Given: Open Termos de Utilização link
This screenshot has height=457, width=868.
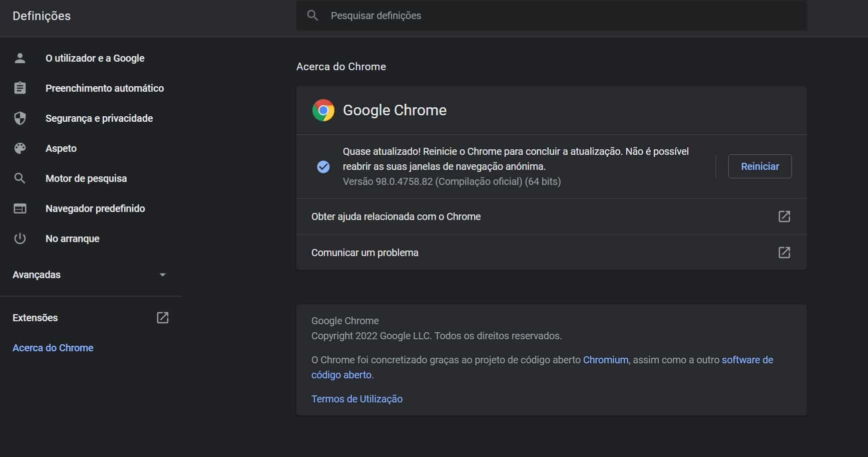Looking at the screenshot, I should click(357, 399).
